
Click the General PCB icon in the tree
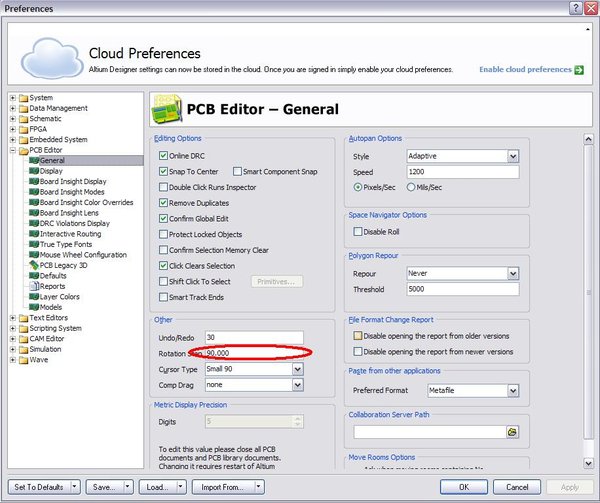point(34,160)
